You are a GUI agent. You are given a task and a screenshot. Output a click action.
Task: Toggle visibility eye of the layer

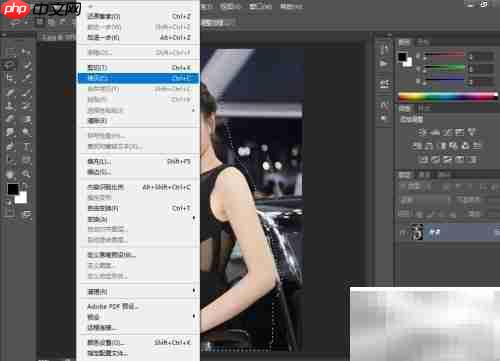point(403,232)
